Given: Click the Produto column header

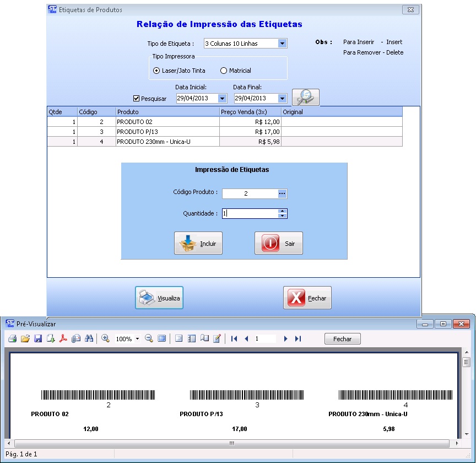Looking at the screenshot, I should 167,112.
